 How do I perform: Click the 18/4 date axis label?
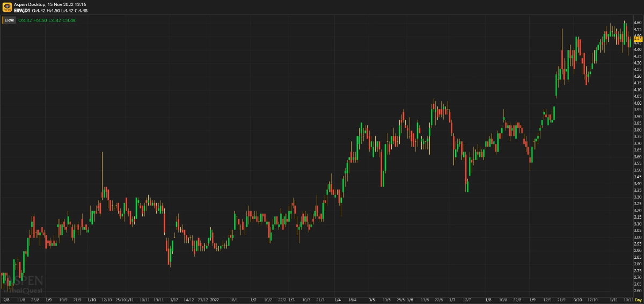pos(353,300)
